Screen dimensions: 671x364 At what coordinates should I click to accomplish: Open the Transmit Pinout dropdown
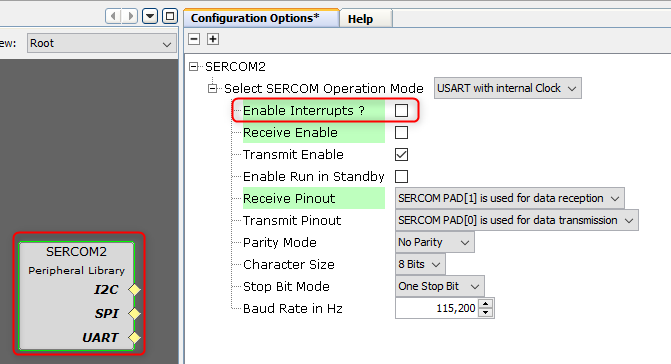(517, 220)
